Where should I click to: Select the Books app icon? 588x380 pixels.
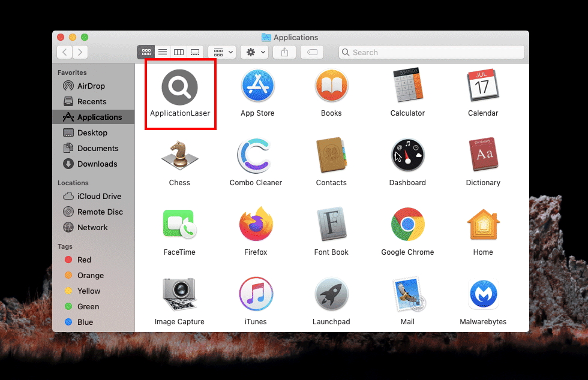point(331,86)
